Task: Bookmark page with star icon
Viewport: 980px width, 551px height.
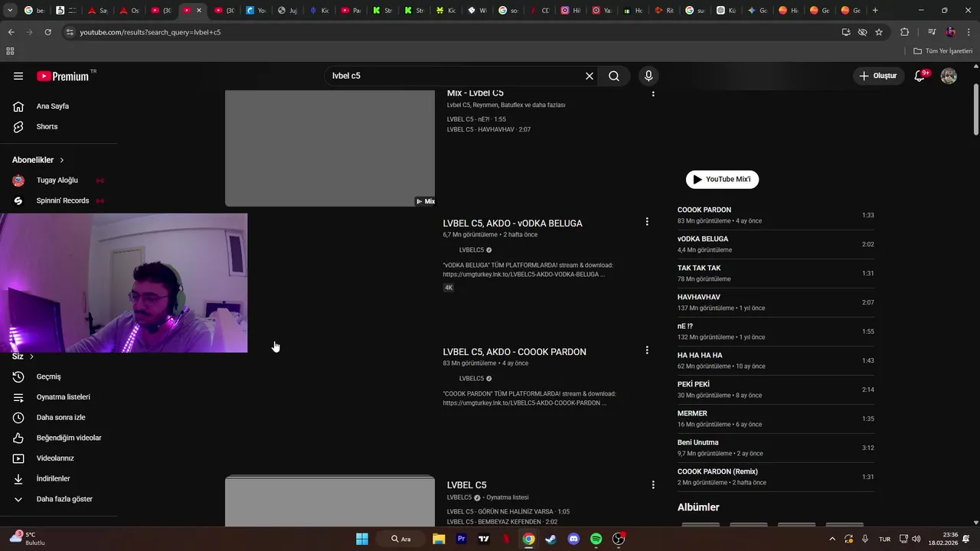Action: coord(879,32)
